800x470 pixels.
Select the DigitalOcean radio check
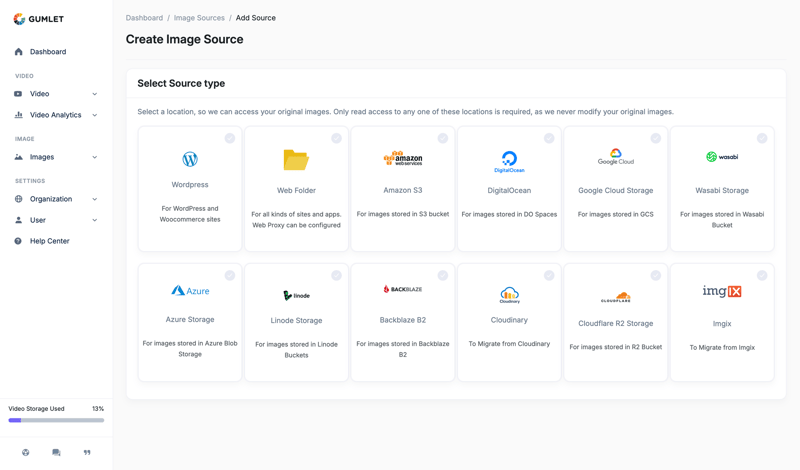549,138
